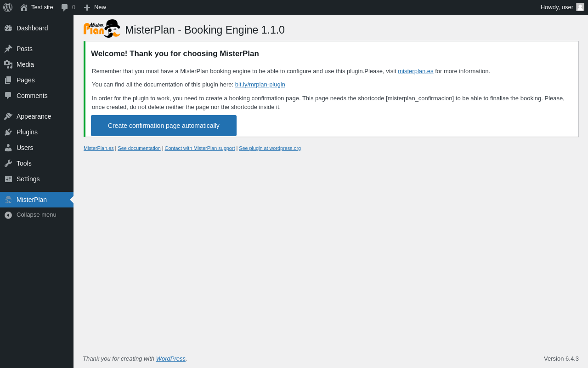Open the Media menu item
588x368 pixels.
pyautogui.click(x=25, y=64)
